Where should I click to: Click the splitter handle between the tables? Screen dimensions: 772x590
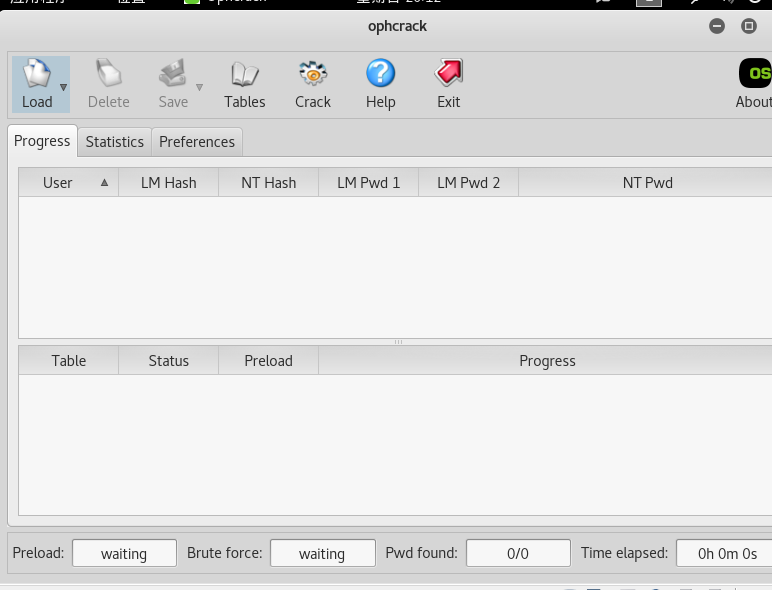[x=398, y=342]
